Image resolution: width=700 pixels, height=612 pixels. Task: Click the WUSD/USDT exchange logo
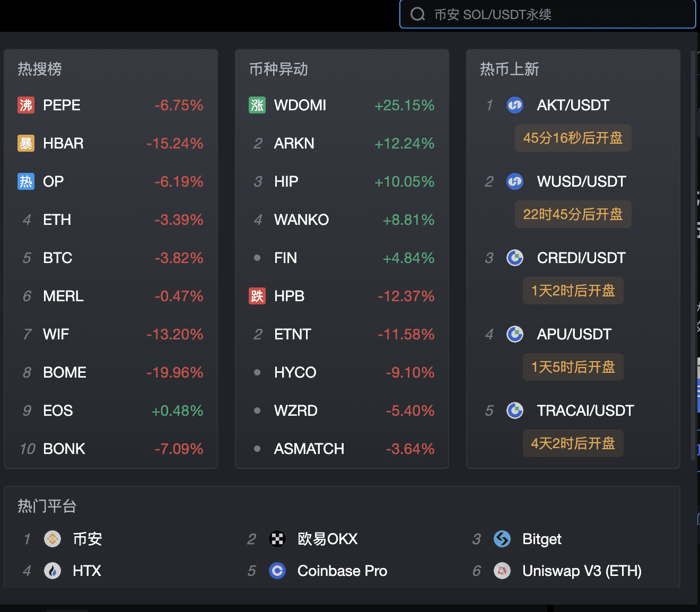click(x=515, y=181)
